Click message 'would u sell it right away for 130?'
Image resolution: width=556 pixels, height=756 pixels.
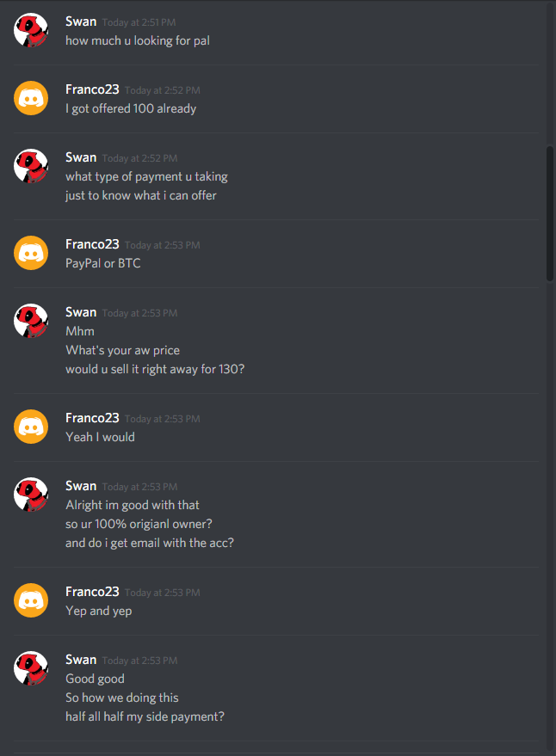(155, 369)
